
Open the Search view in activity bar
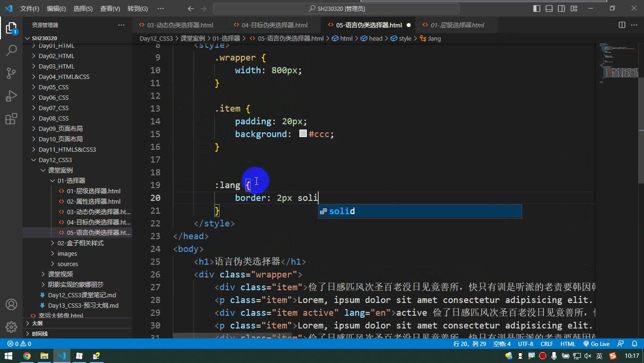(11, 50)
